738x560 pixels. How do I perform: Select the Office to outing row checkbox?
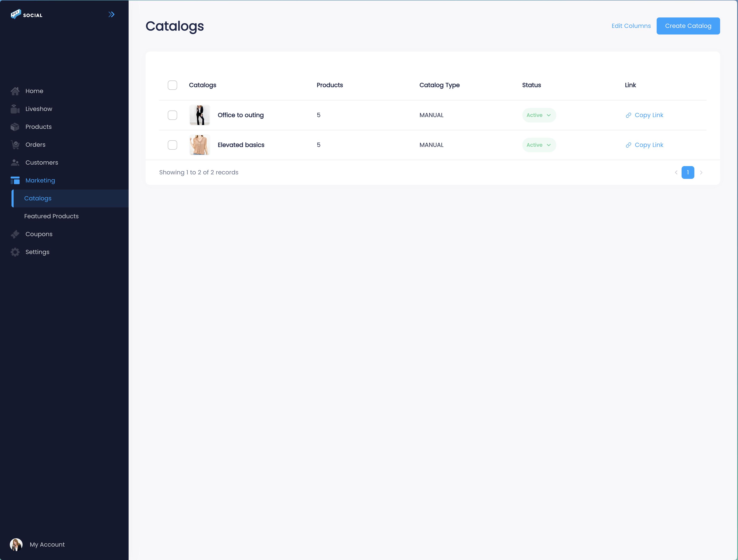172,115
